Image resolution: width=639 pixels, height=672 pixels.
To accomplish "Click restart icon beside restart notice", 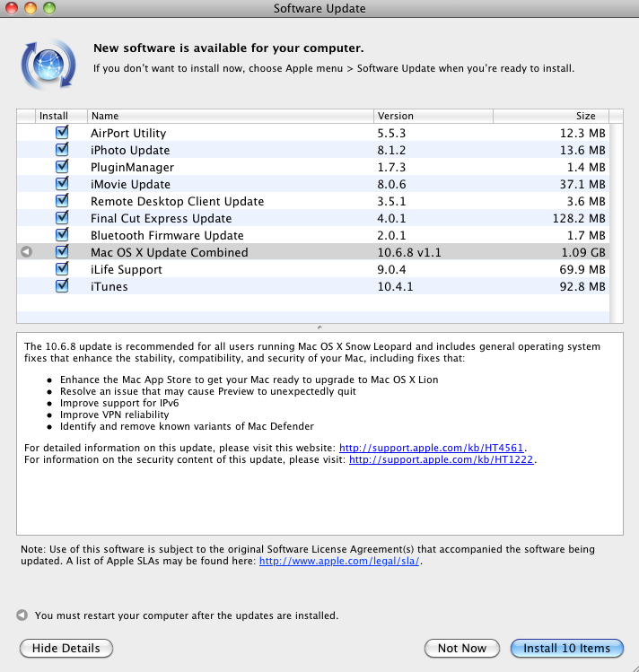I will coord(22,615).
